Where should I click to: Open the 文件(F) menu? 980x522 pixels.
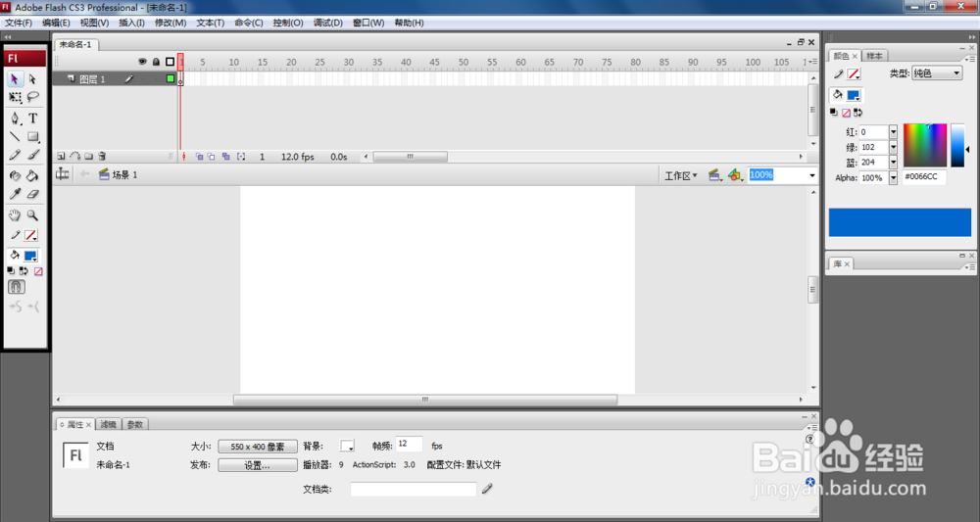19,23
